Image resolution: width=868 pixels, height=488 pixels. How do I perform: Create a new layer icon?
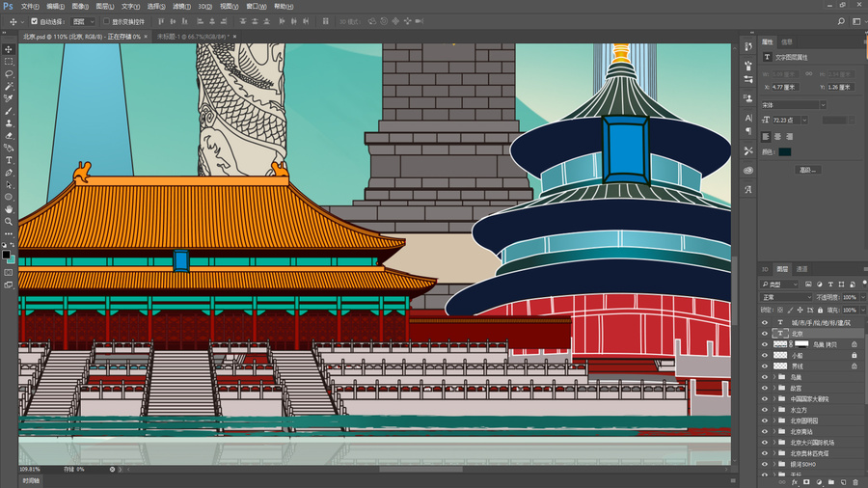[843, 482]
